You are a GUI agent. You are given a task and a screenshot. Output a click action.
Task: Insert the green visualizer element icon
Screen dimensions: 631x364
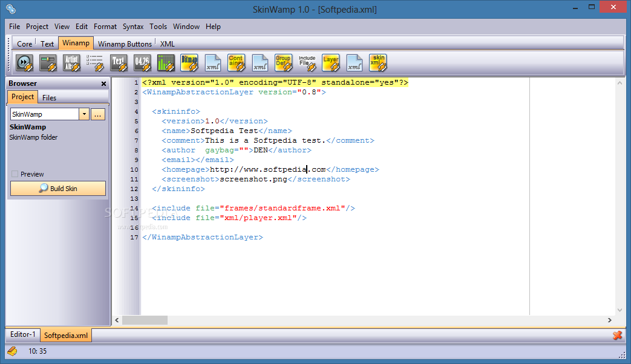[166, 63]
